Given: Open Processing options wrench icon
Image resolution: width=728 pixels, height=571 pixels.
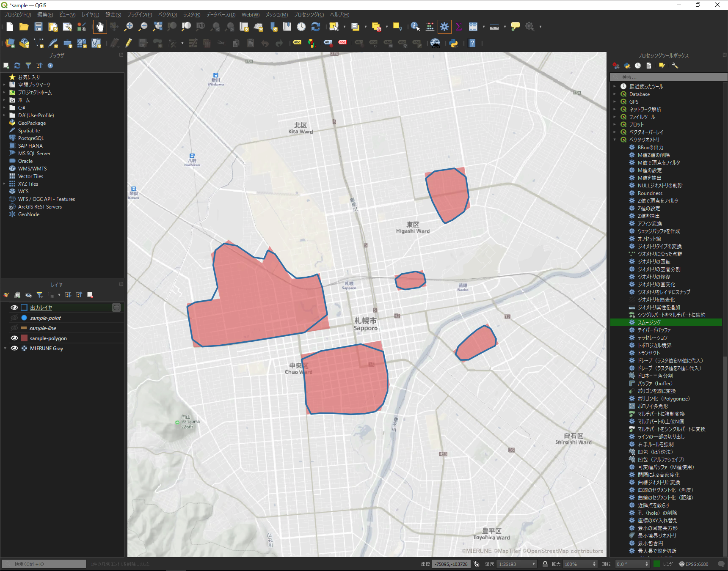Looking at the screenshot, I should pyautogui.click(x=675, y=66).
